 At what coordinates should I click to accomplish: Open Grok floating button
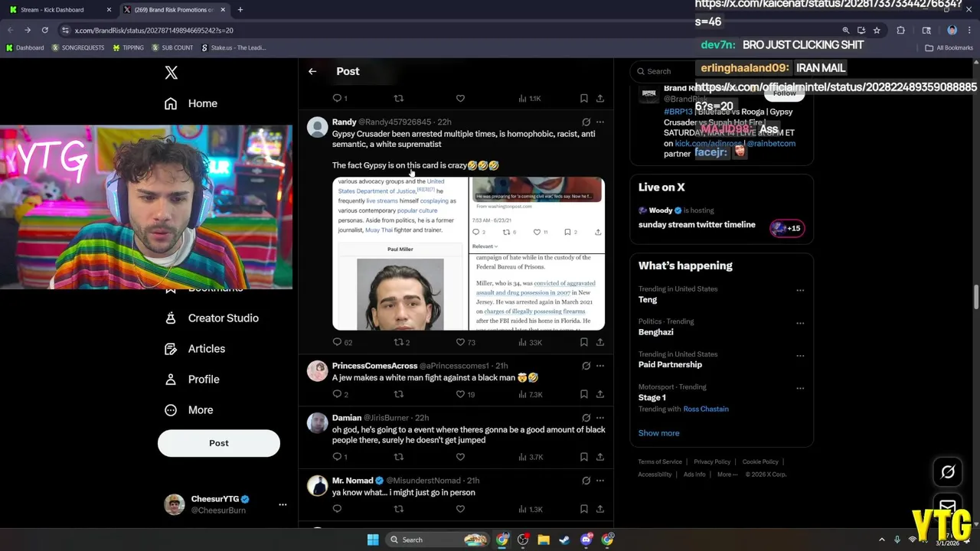(948, 472)
